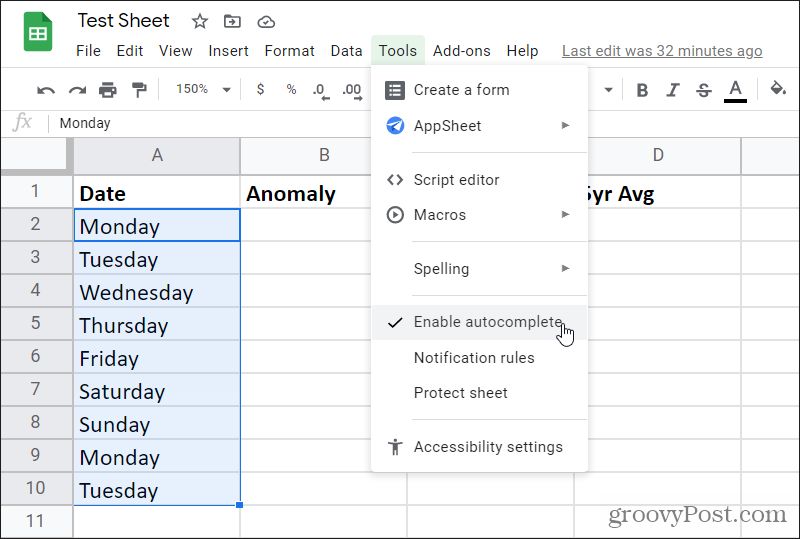Select the cell containing Sunday
Viewport: 800px width, 539px height.
(x=157, y=423)
